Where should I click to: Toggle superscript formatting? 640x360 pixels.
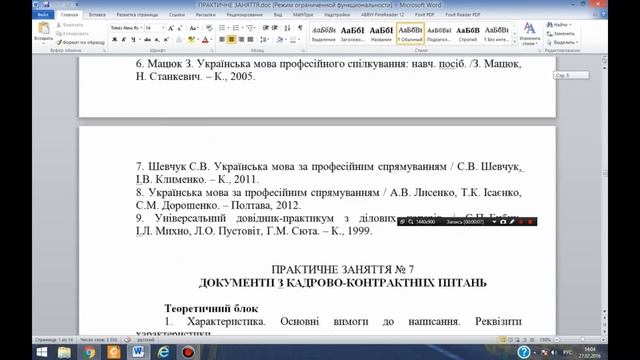pos(166,40)
